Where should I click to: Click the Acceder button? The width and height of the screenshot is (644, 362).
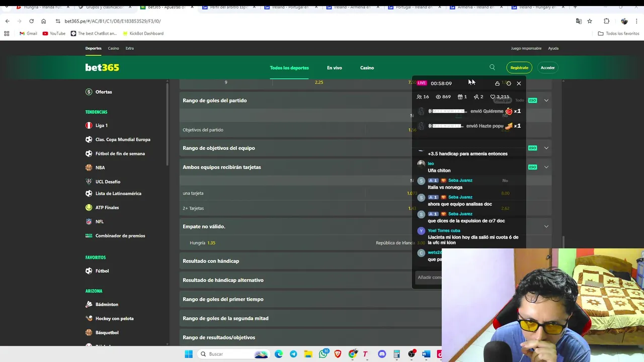(x=548, y=67)
